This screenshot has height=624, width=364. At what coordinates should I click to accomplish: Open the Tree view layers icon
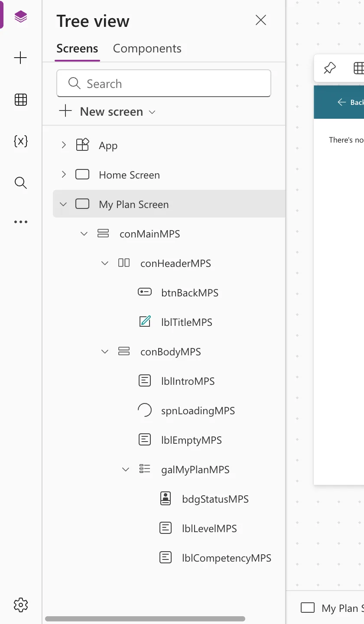[x=20, y=17]
